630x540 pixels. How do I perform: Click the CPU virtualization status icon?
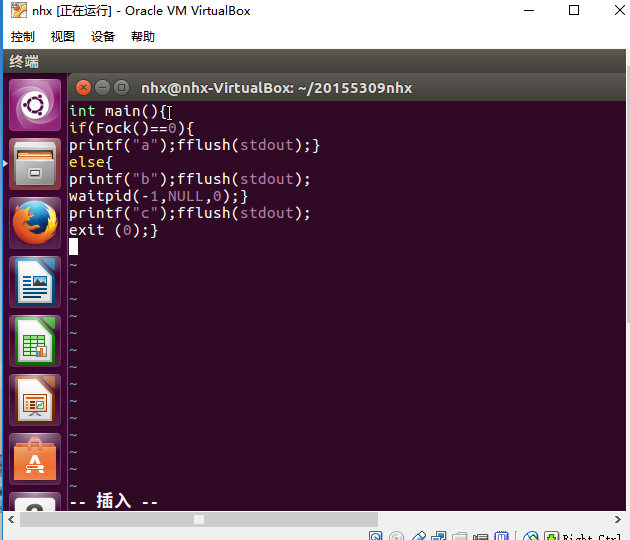[501, 536]
